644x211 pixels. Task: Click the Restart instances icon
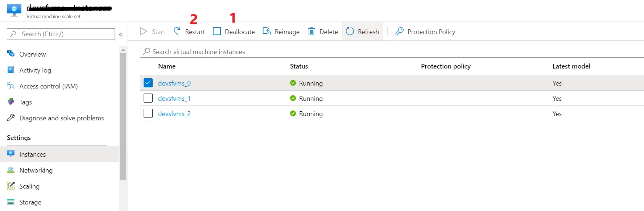coord(177,32)
